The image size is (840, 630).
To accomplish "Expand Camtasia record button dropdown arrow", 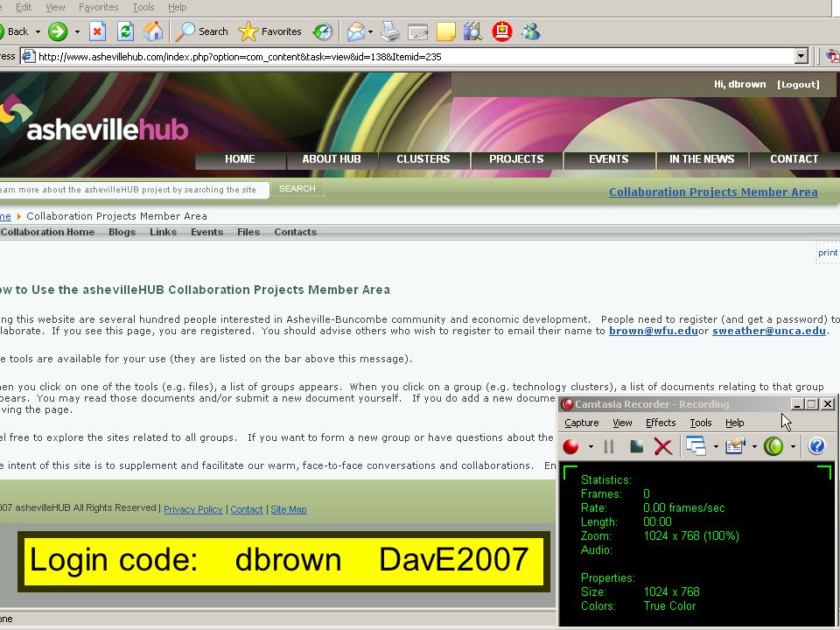I will coord(591,446).
